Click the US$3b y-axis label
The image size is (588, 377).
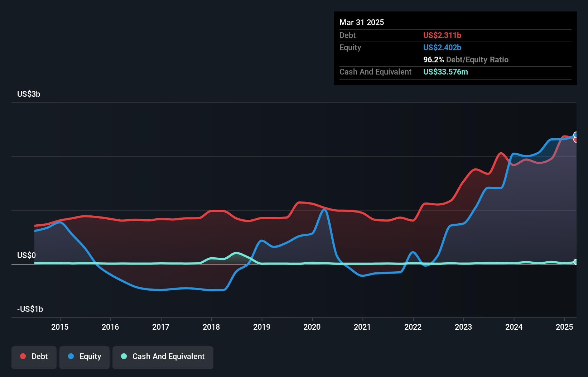(x=29, y=94)
